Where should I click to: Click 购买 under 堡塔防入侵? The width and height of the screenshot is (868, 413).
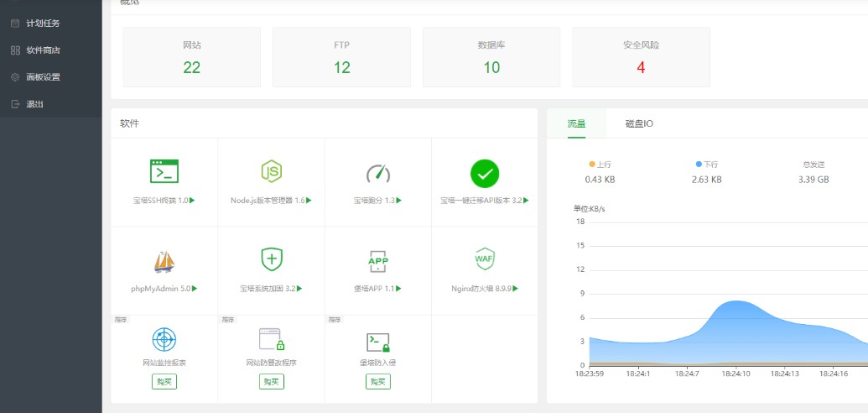(x=378, y=382)
